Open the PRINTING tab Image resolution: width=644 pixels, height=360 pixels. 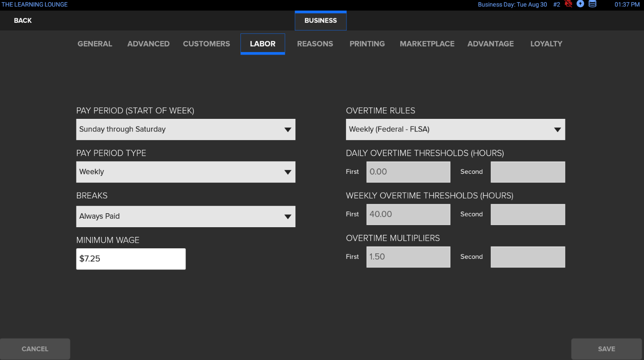tap(367, 44)
